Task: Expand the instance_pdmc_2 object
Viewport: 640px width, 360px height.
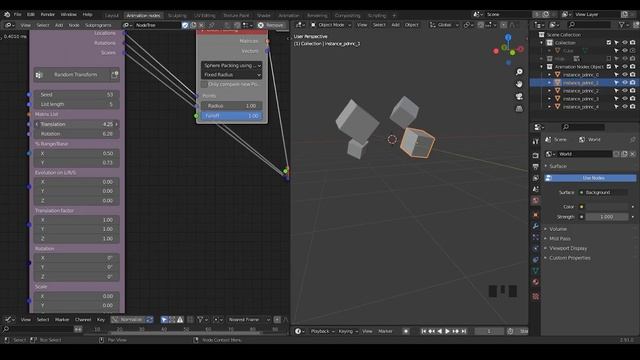Action: (549, 91)
